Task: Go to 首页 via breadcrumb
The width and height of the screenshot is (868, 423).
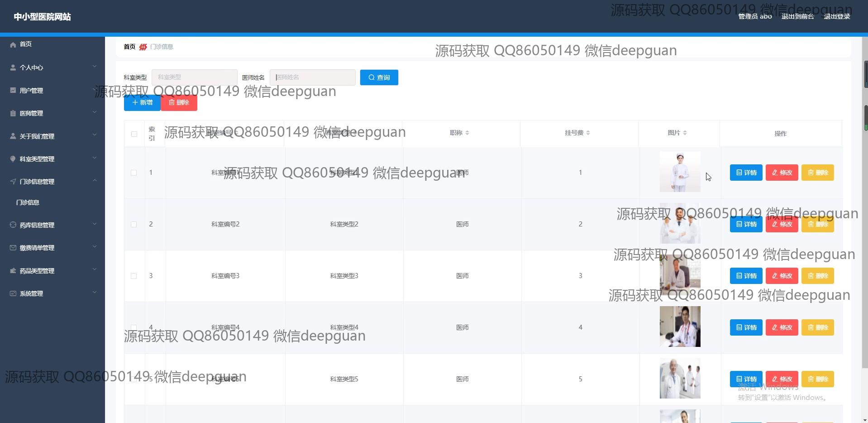Action: click(129, 47)
